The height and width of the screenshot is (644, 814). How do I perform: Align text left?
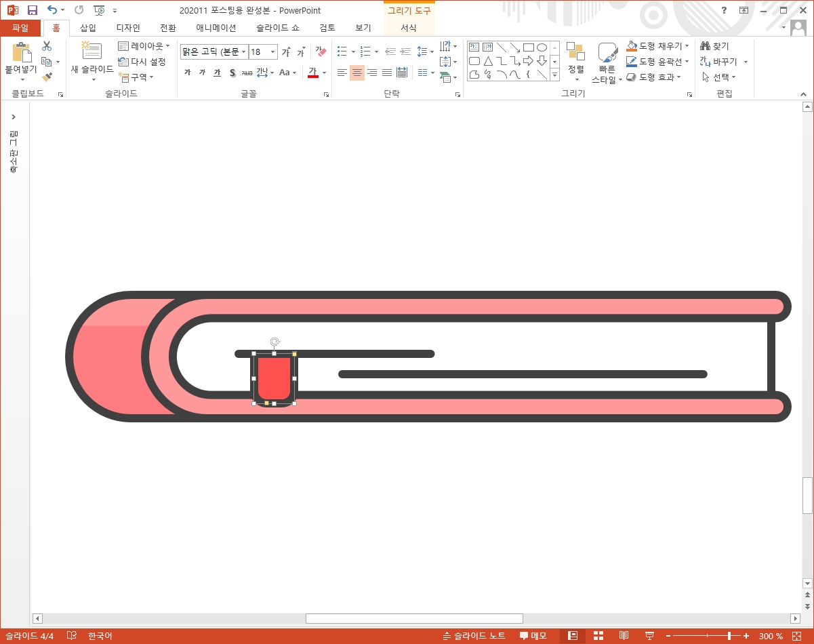tap(342, 73)
